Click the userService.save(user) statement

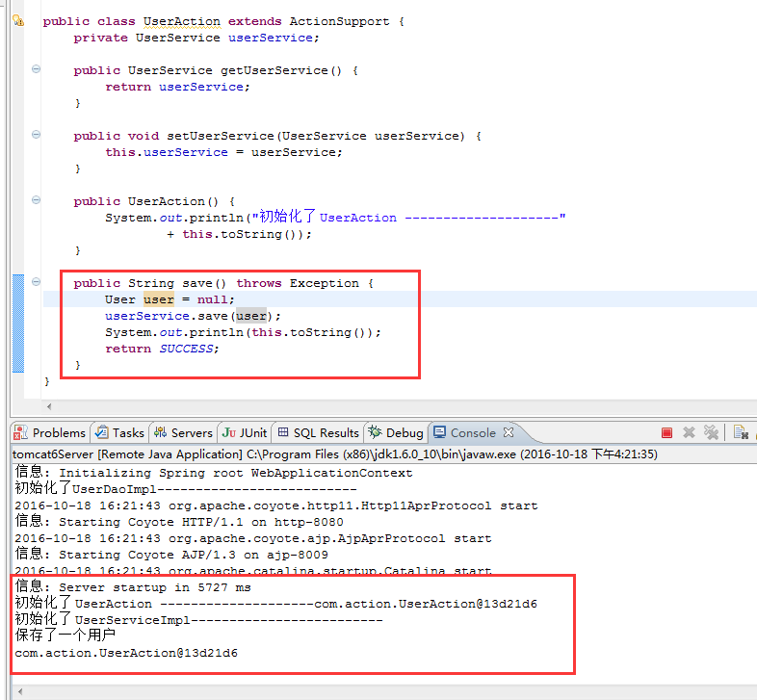194,316
